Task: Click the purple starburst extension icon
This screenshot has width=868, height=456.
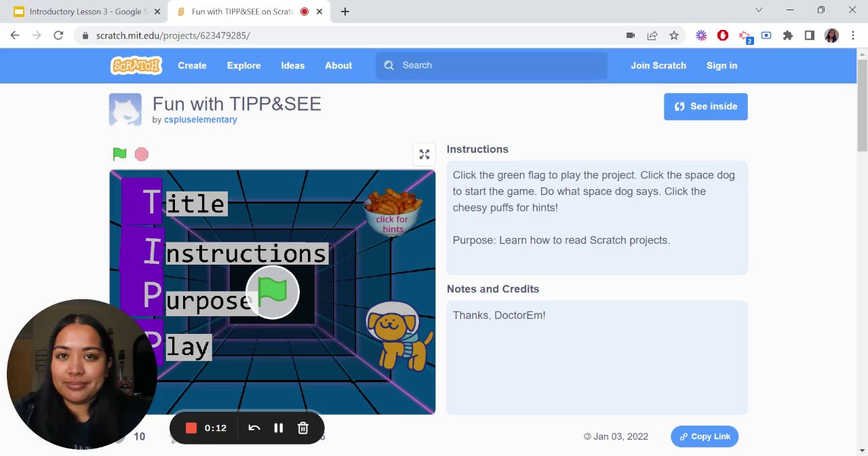Action: click(701, 35)
